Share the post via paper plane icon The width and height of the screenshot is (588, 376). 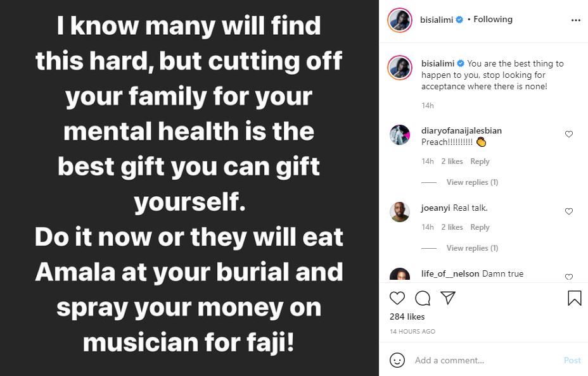click(x=447, y=298)
